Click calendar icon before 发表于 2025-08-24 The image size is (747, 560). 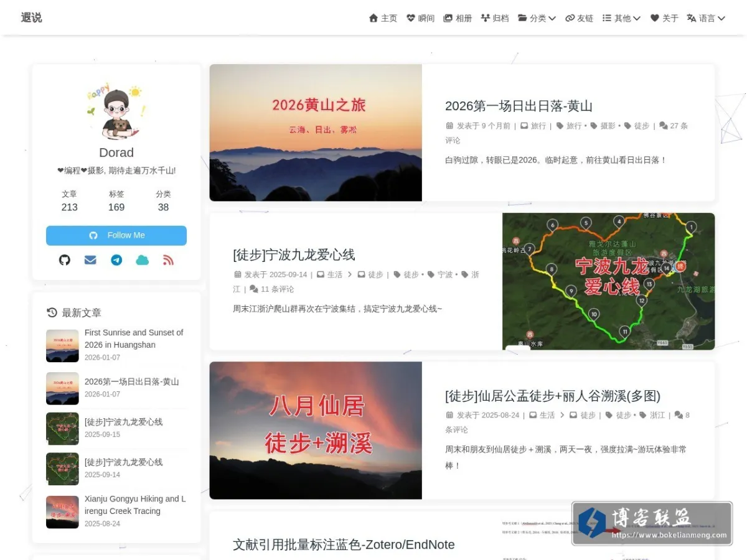pos(449,415)
